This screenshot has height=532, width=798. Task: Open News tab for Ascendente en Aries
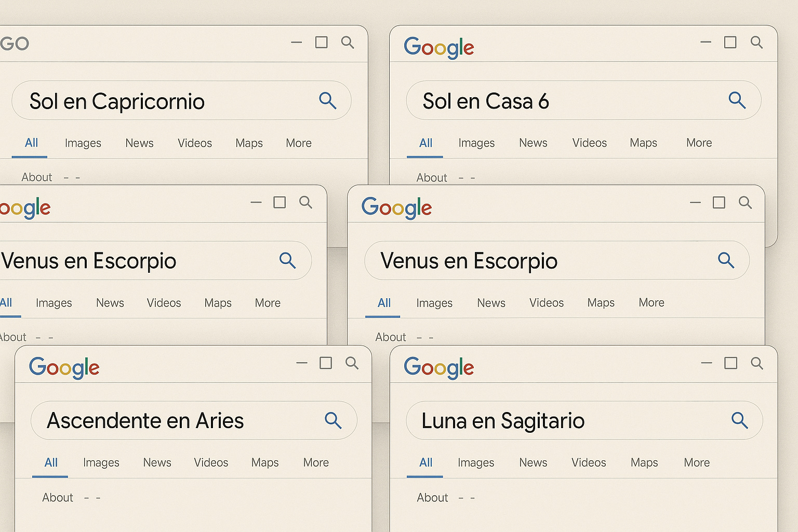157,462
